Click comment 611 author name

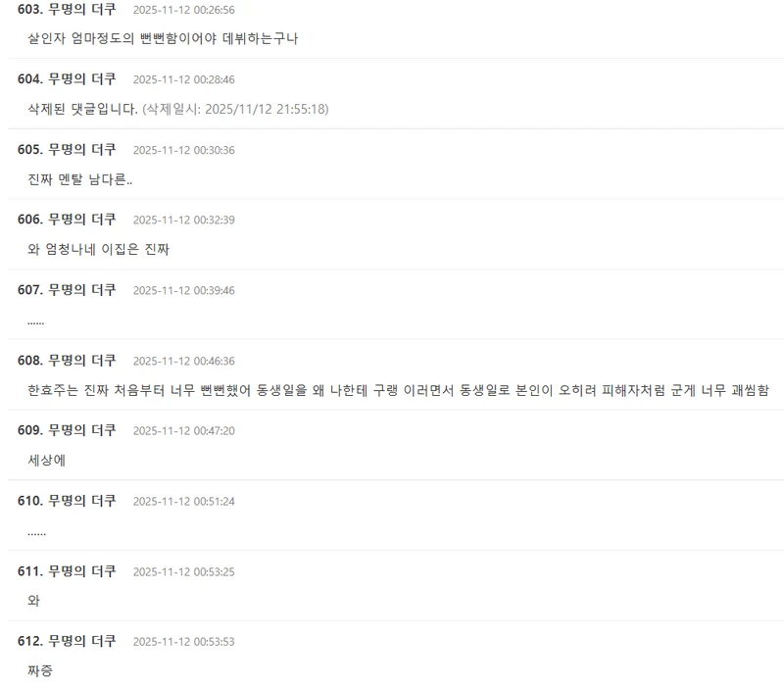tap(82, 571)
